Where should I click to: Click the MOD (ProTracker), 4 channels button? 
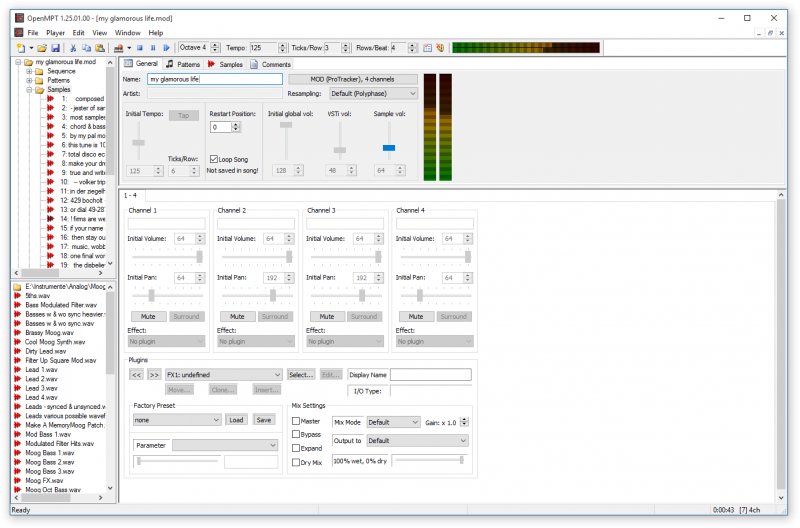tap(353, 79)
